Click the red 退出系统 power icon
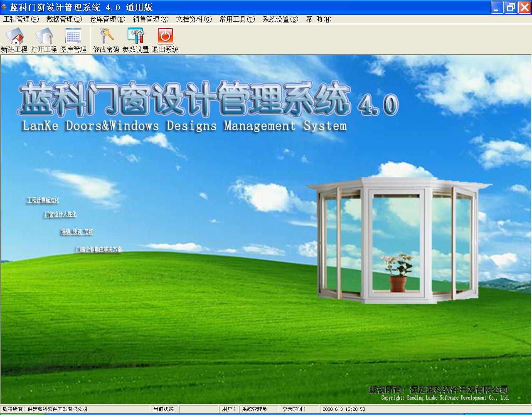 click(x=165, y=36)
